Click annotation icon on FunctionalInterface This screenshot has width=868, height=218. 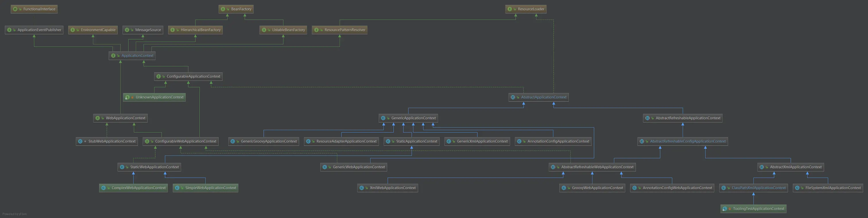(x=15, y=9)
